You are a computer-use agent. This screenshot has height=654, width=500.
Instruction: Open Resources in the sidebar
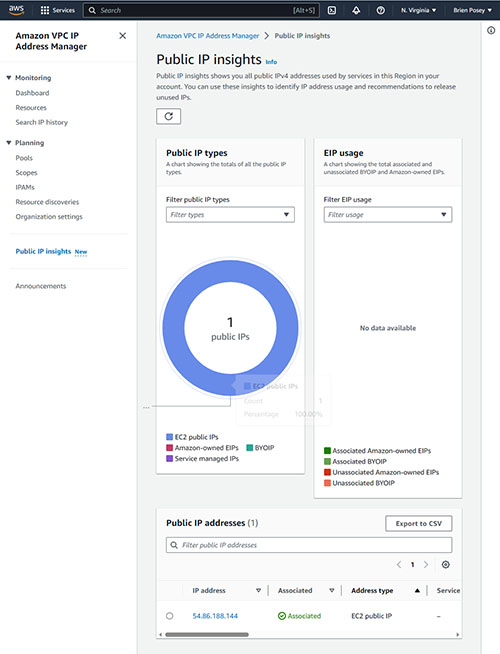pos(31,108)
